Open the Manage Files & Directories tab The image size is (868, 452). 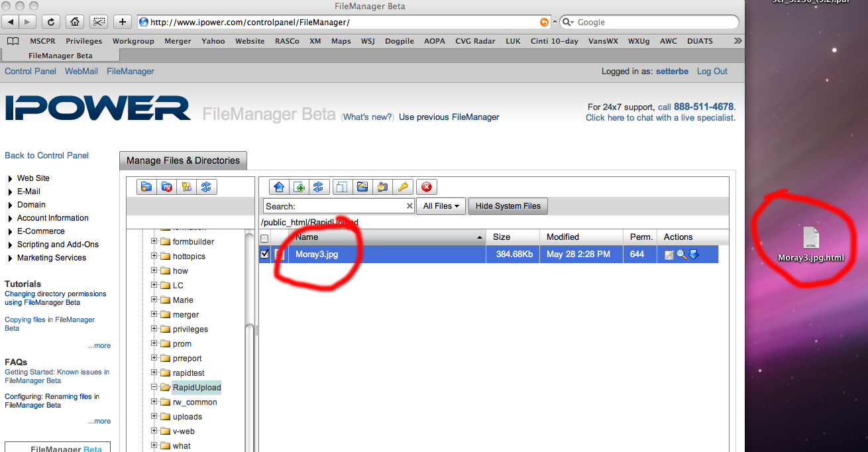183,160
